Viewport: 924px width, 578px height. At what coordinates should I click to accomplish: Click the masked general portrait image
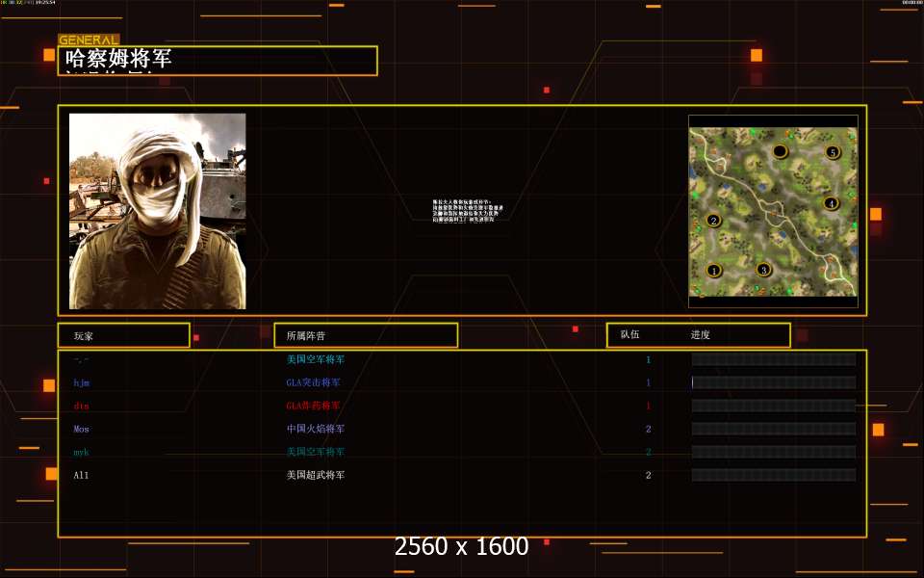click(x=157, y=211)
